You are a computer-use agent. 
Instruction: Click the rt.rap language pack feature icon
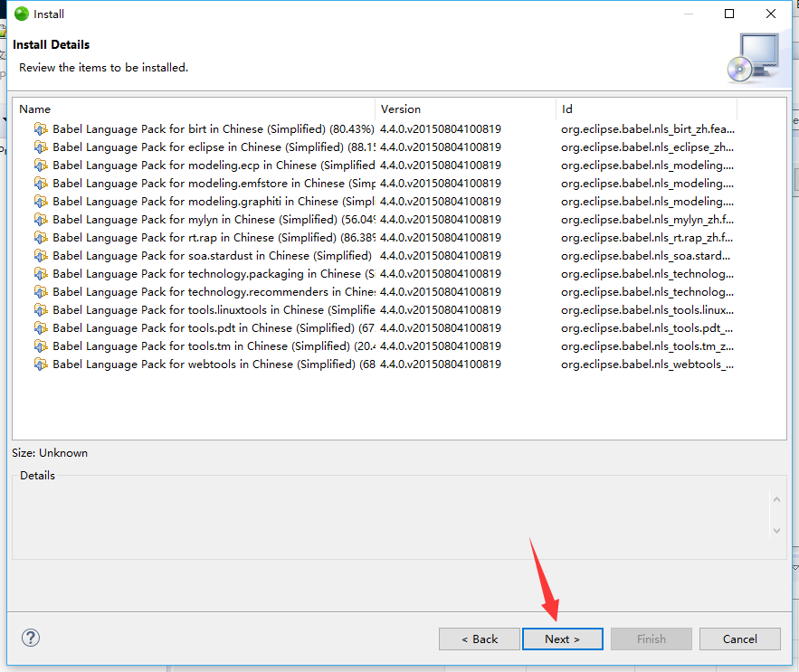pyautogui.click(x=41, y=238)
